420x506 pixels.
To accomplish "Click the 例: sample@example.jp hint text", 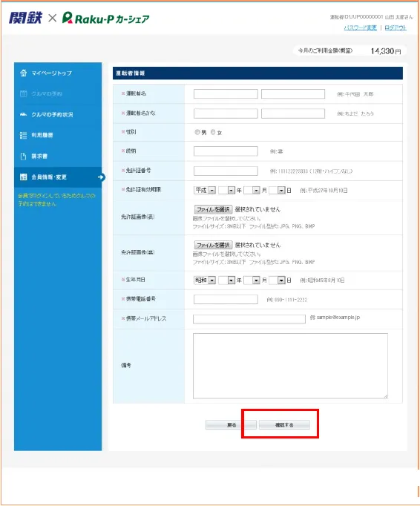I will pyautogui.click(x=335, y=318).
